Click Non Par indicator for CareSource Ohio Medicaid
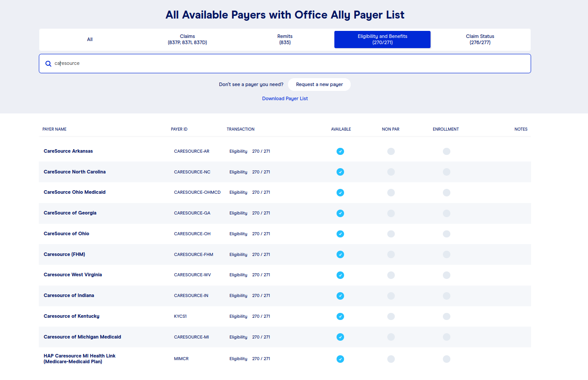Viewport: 588px width, 380px height. [391, 192]
